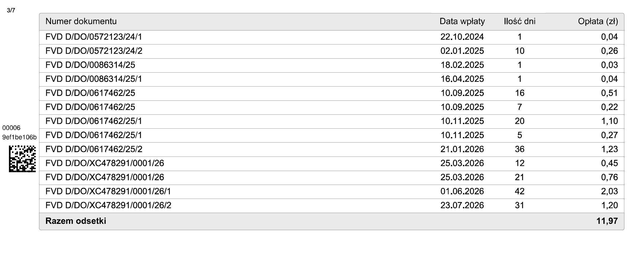Select the code 9ef1be106b on the margin
Screen dimensions: 644x267
tap(19, 137)
